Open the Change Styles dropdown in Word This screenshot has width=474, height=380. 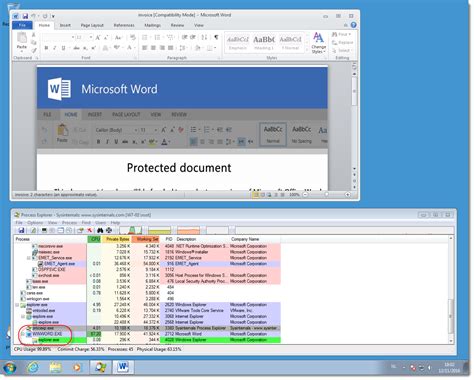pos(318,43)
